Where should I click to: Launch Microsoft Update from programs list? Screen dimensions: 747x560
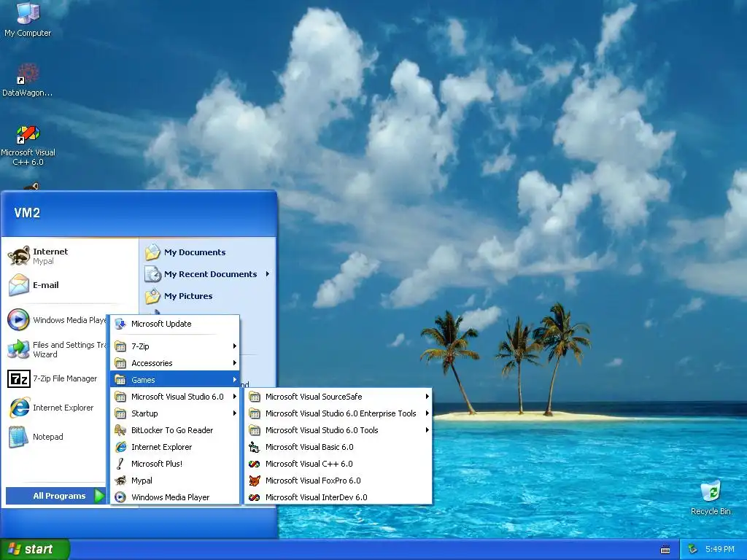click(x=175, y=324)
